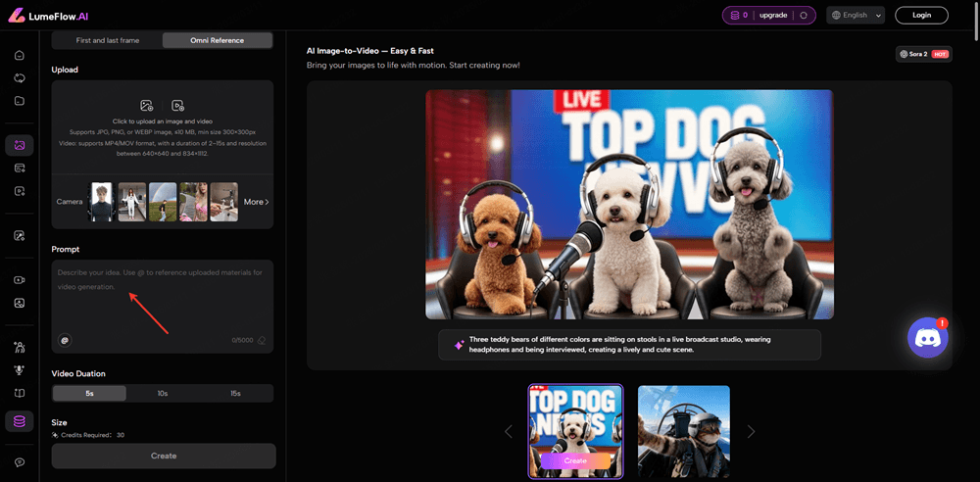Click the Login button
Screen dimensions: 980x482
coord(921,16)
